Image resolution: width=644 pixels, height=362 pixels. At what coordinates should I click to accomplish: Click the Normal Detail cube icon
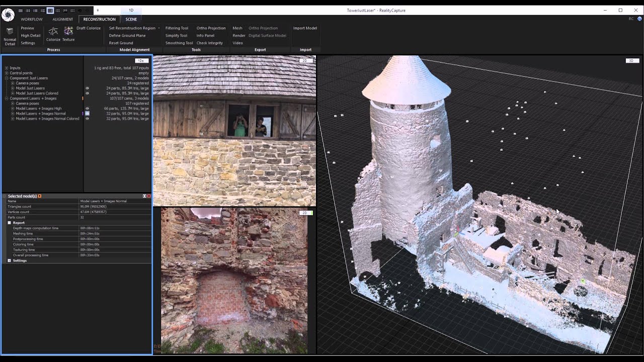point(10,31)
